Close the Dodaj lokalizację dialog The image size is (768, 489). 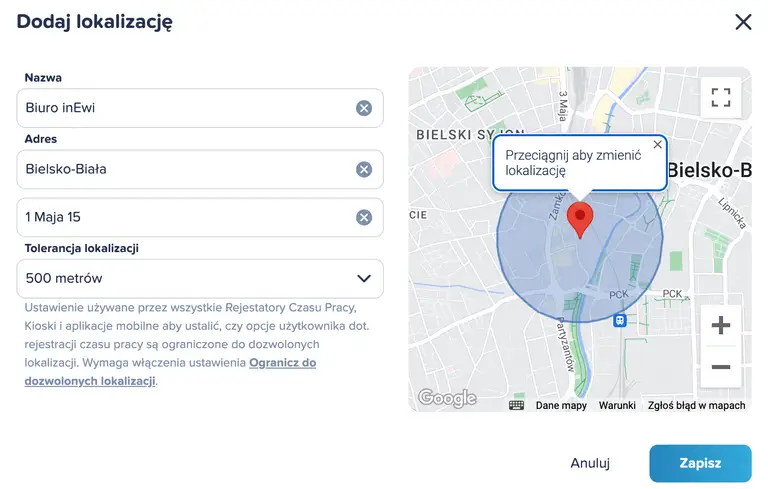(x=743, y=22)
